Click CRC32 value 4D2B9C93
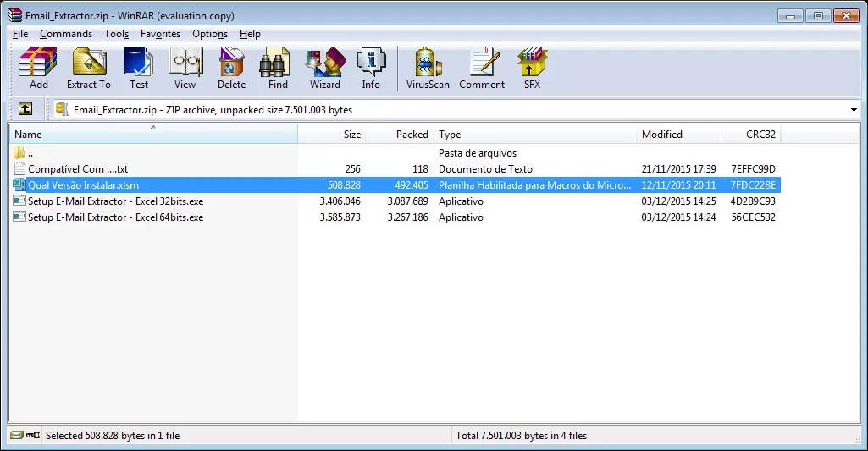Viewport: 868px width, 451px height. [x=753, y=201]
